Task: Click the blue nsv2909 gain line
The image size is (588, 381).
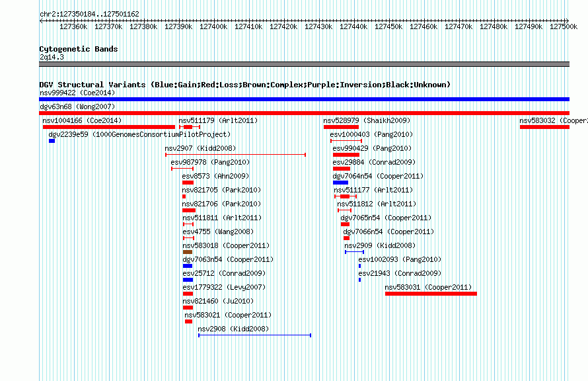Action: coord(354,252)
